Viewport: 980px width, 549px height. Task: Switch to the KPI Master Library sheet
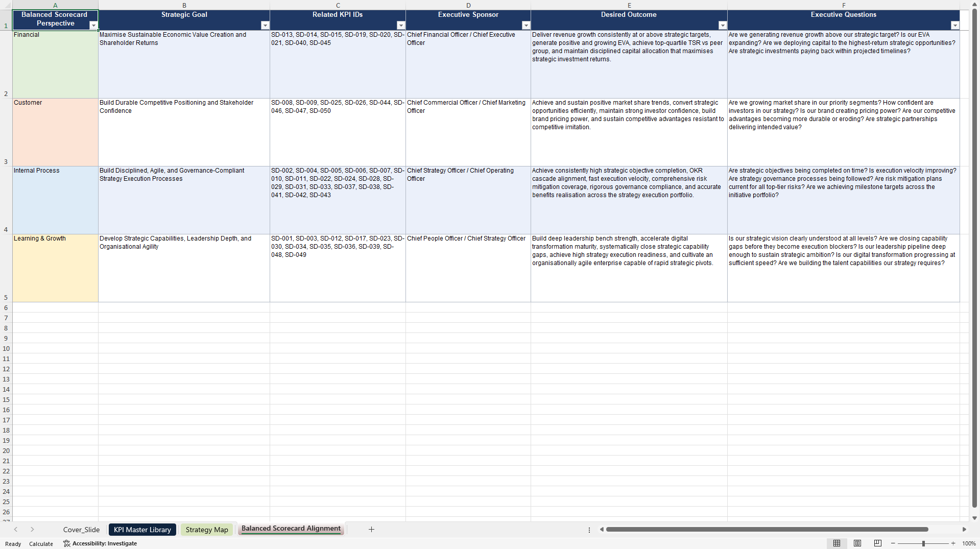tap(142, 530)
